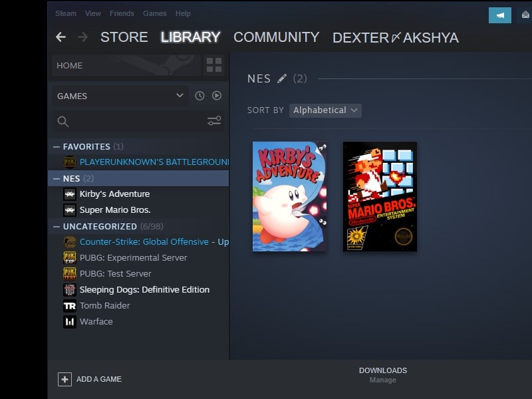Click Super Mario Bros. sidebar icon
The width and height of the screenshot is (532, 399).
click(70, 210)
